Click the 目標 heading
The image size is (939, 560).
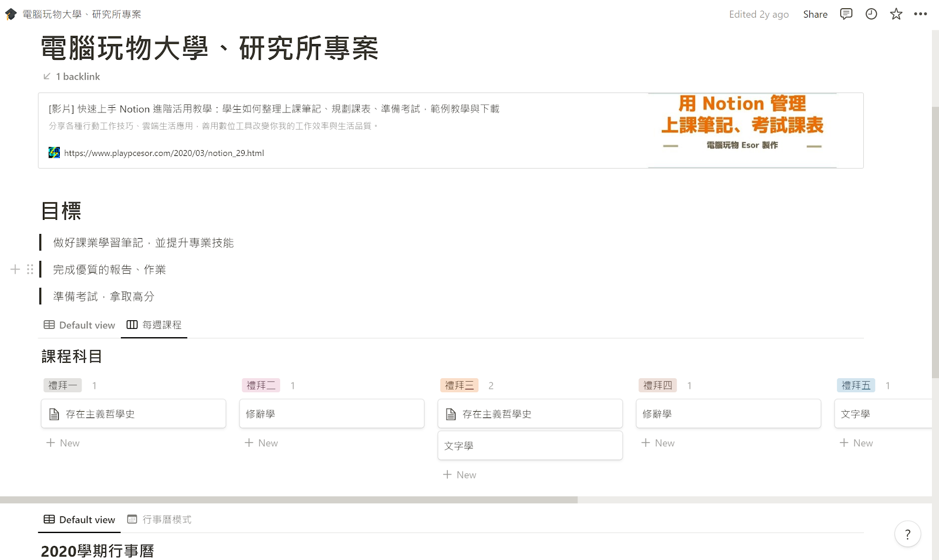(61, 211)
